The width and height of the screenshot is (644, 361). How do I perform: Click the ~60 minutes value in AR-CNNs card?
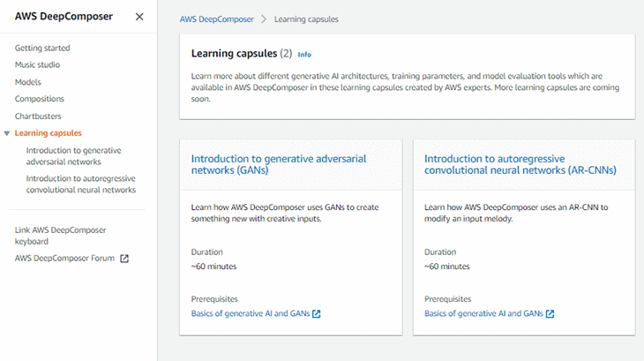[x=447, y=267]
